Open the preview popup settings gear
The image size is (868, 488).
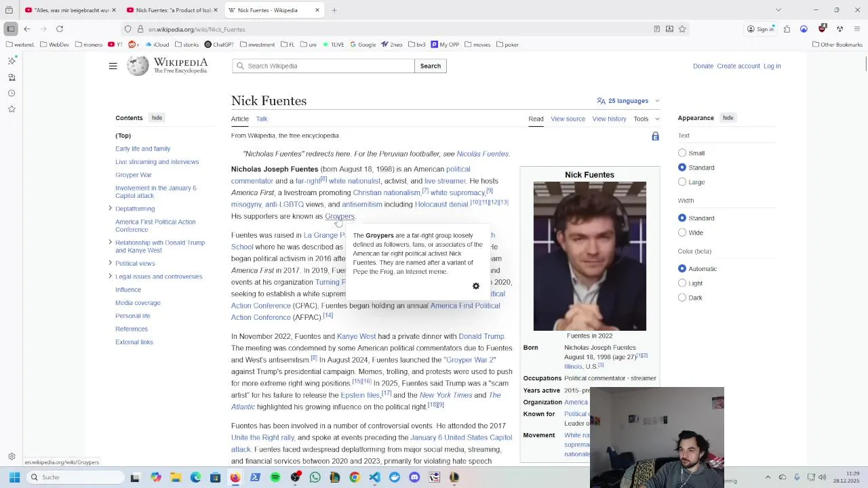pyautogui.click(x=476, y=286)
